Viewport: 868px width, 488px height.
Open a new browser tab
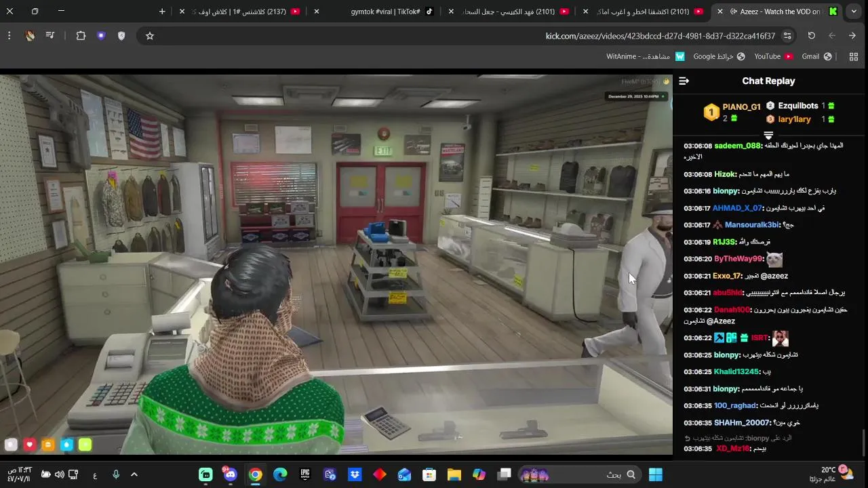[162, 12]
